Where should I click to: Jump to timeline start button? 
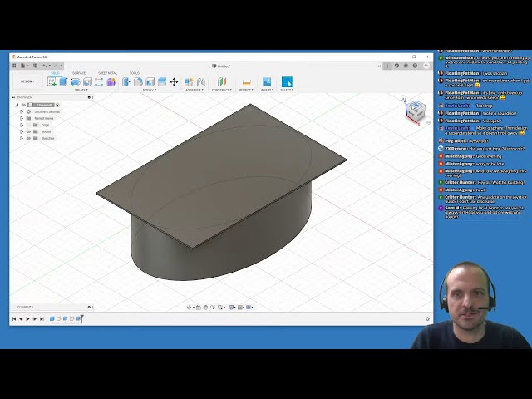coord(14,318)
